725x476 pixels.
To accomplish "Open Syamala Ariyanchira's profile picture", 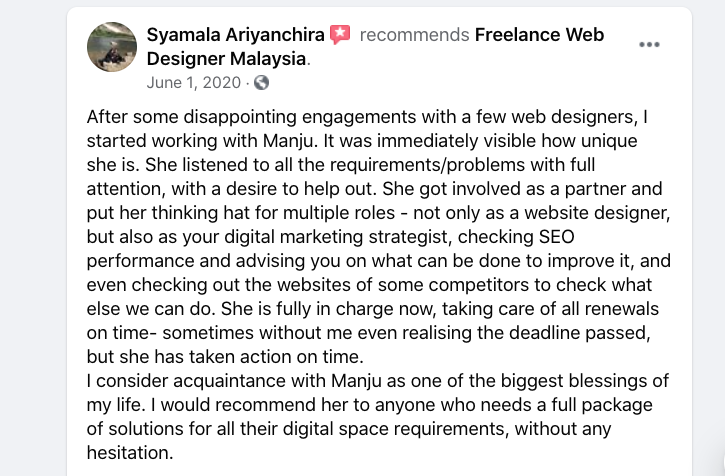I will click(112, 47).
